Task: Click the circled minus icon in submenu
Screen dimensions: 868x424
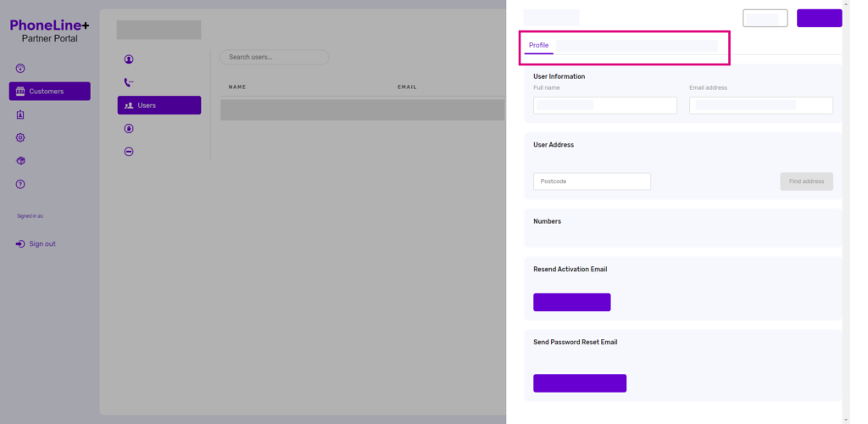Action: [129, 152]
